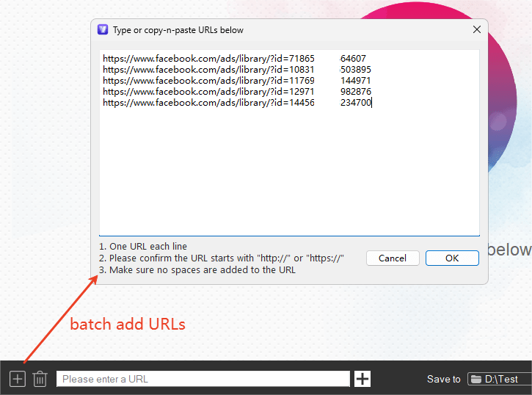Confirm the URLs with OK

[x=452, y=258]
